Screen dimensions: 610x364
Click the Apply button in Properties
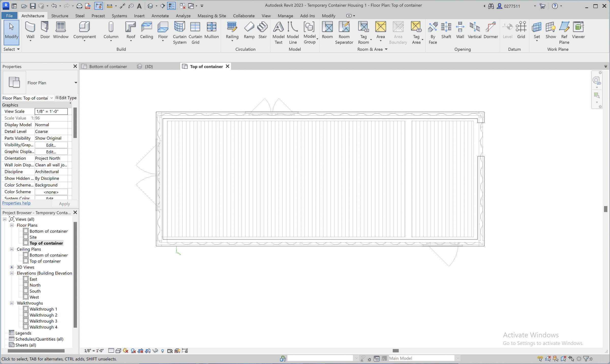coord(64,204)
